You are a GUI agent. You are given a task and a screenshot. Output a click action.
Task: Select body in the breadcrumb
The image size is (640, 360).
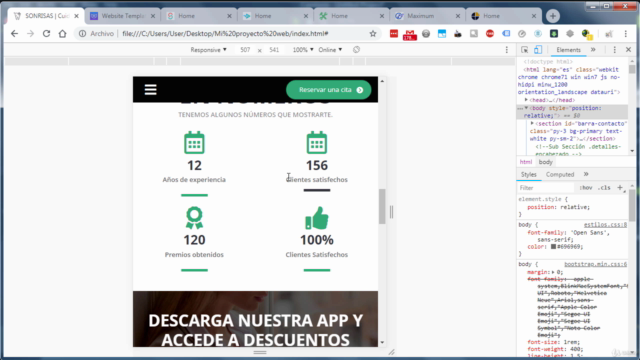(x=545, y=162)
